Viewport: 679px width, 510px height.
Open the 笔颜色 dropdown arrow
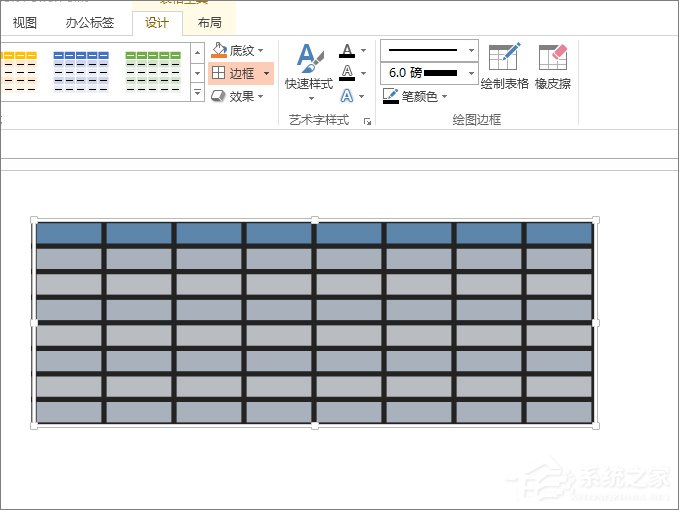click(444, 96)
